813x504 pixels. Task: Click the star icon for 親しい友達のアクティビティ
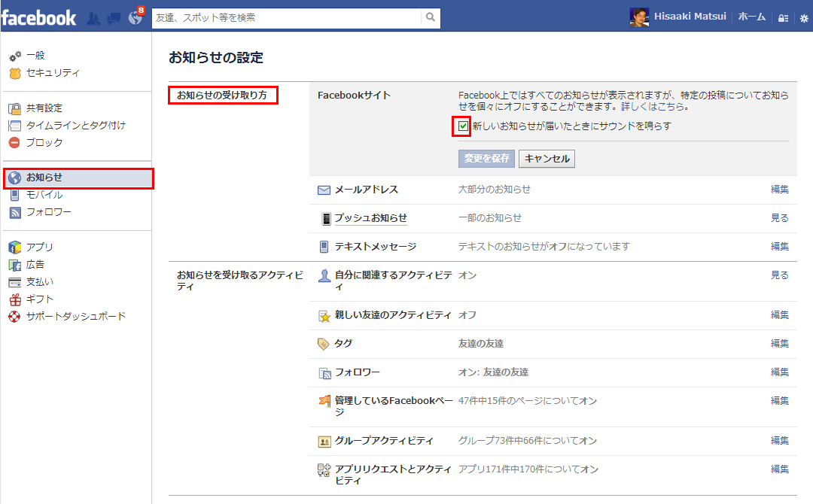324,316
